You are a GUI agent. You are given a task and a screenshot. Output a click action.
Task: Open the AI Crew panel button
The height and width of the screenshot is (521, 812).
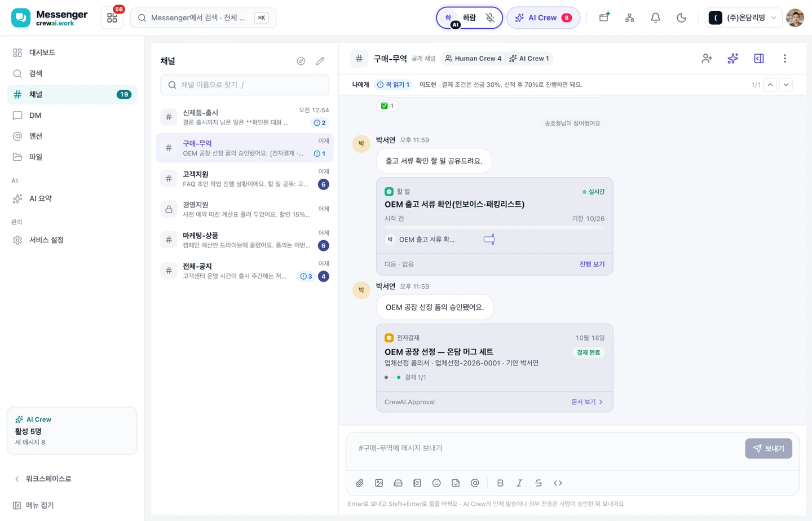pos(543,17)
